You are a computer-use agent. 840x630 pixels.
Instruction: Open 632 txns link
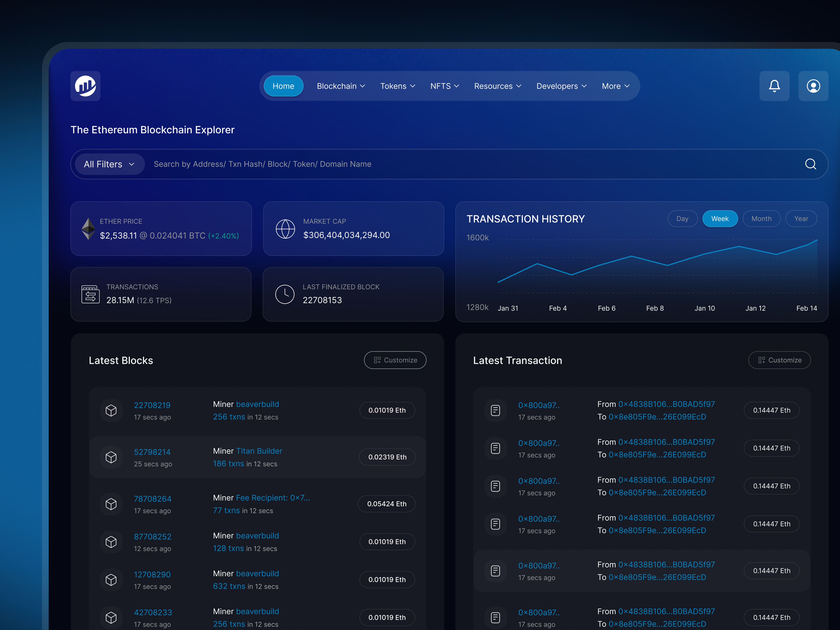pos(229,586)
